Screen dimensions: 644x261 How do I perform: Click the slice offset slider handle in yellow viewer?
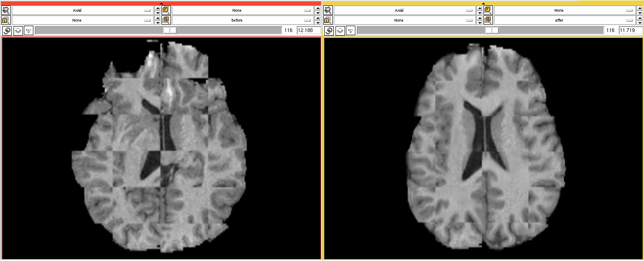[492, 30]
